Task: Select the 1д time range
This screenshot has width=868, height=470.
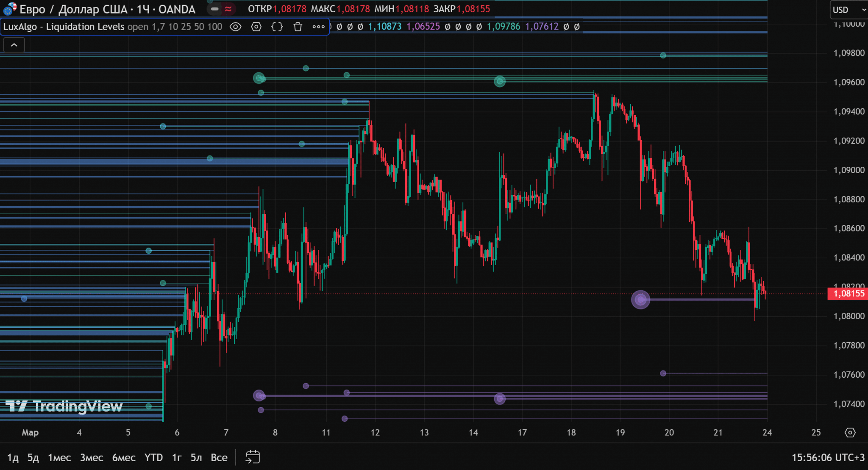Action: point(13,457)
